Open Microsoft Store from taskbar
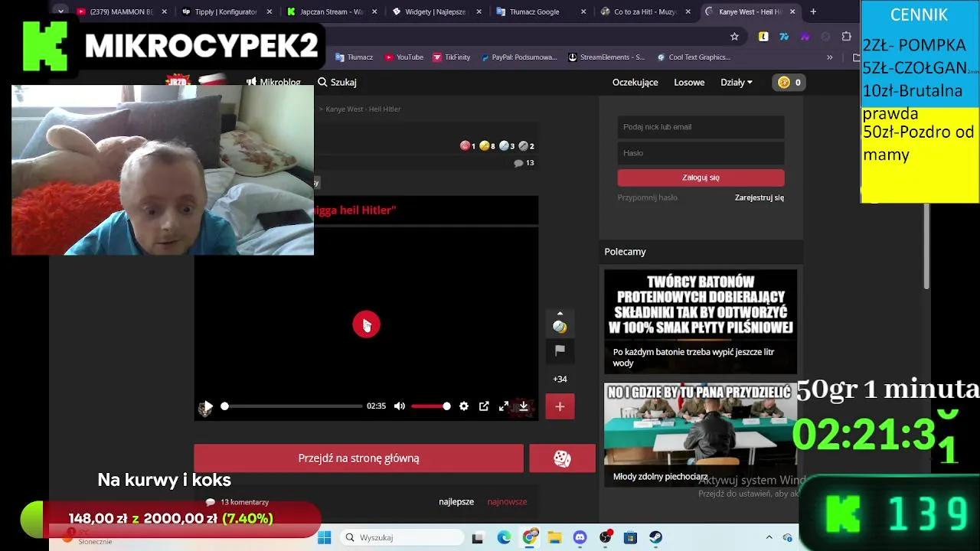Viewport: 980px width, 551px height. [x=630, y=537]
